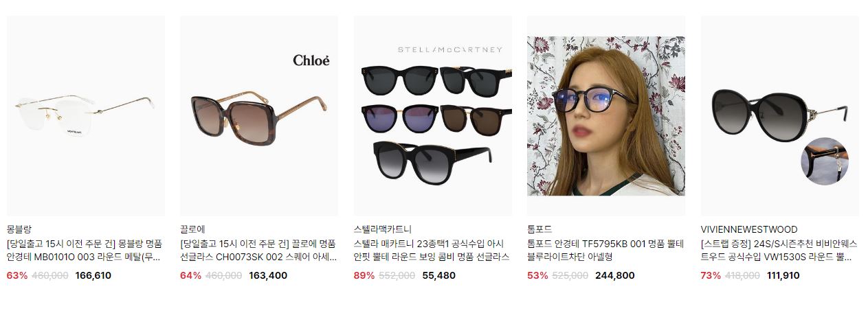The image size is (868, 322).
Task: Select the 톰포드 brand name link
Action: [539, 229]
